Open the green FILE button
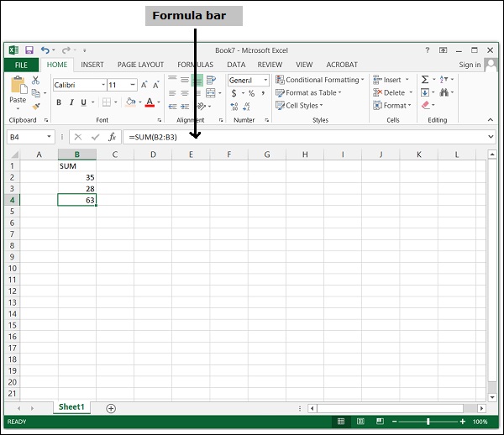The height and width of the screenshot is (435, 504). [x=21, y=65]
